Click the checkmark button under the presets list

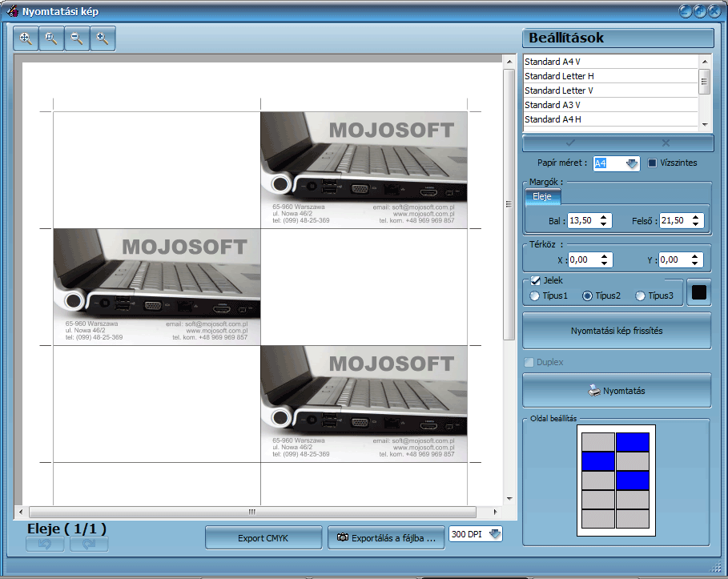click(570, 143)
